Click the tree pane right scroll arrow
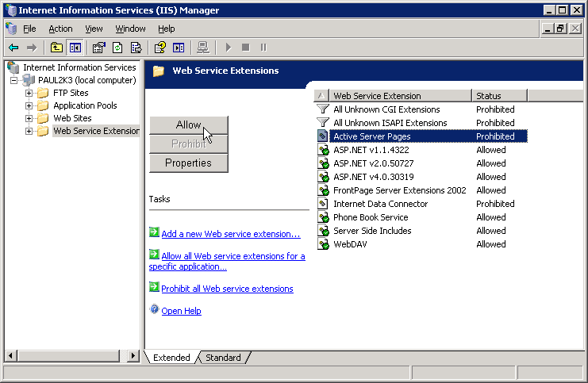The height and width of the screenshot is (383, 588). 133,355
